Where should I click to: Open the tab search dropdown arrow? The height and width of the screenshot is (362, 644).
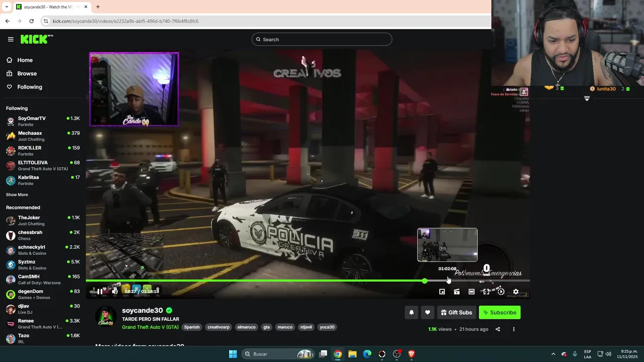[x=7, y=7]
